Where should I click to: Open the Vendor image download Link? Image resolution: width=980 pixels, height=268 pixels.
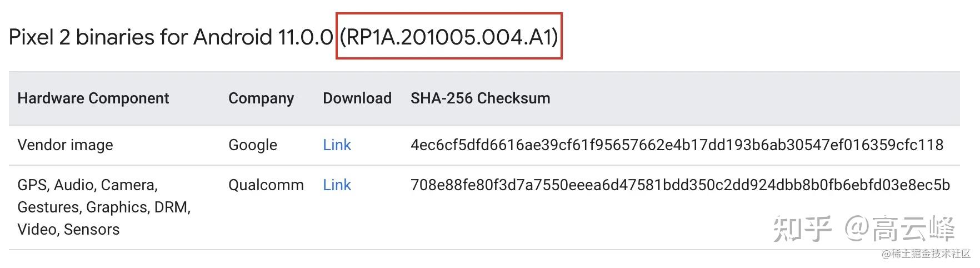pos(337,145)
